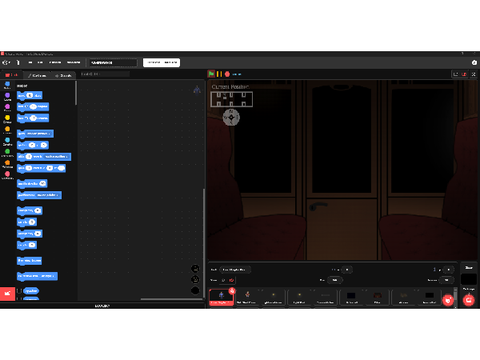Image resolution: width=480 pixels, height=360 pixels.
Task: Switch to the Sounds tab
Action: [63, 75]
